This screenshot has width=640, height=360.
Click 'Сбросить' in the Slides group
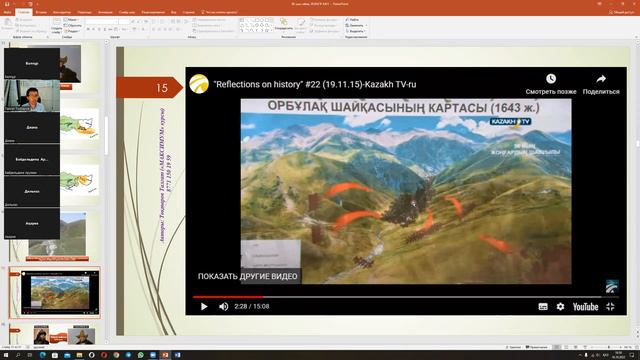[73, 25]
